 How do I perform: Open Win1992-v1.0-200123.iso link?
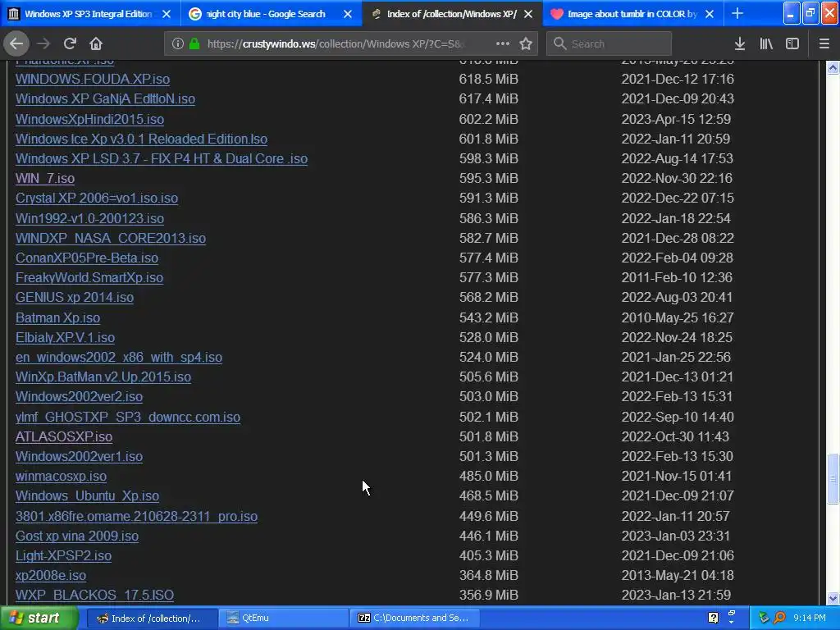(x=89, y=218)
